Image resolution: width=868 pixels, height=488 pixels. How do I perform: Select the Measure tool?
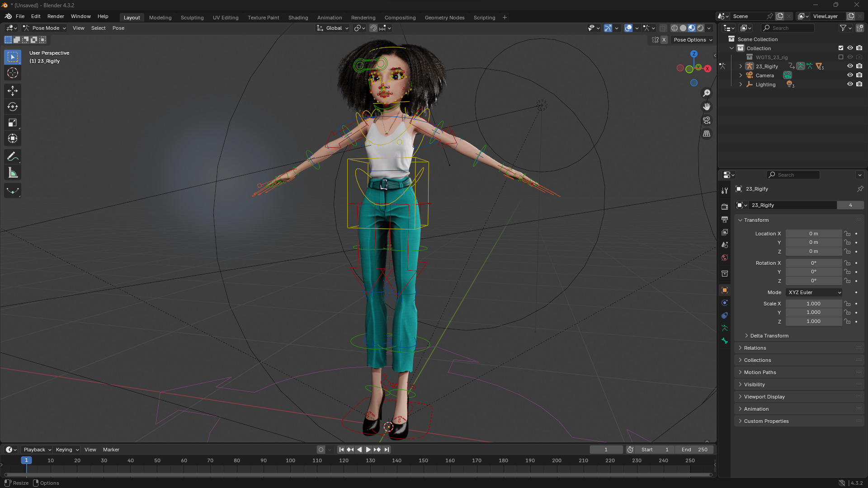(x=12, y=173)
